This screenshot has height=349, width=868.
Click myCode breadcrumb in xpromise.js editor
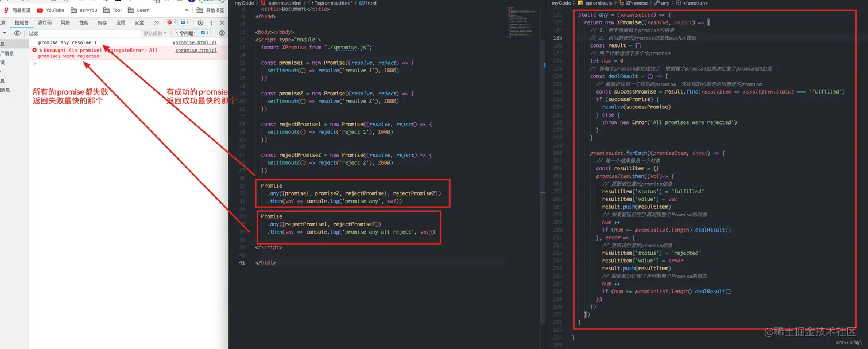click(x=561, y=3)
